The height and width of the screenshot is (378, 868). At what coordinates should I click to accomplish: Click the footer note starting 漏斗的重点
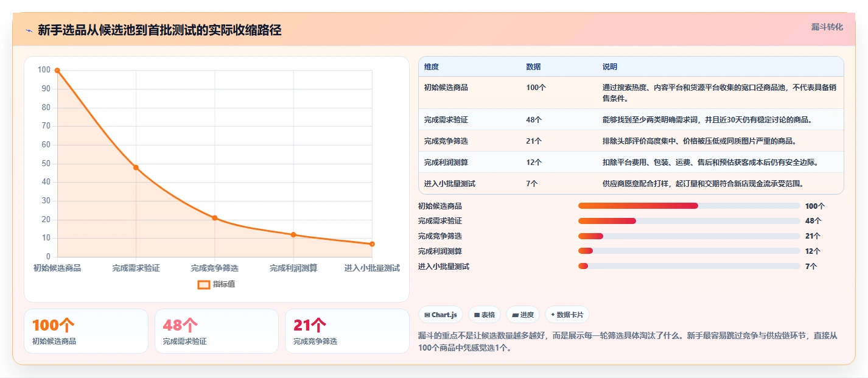(628, 341)
